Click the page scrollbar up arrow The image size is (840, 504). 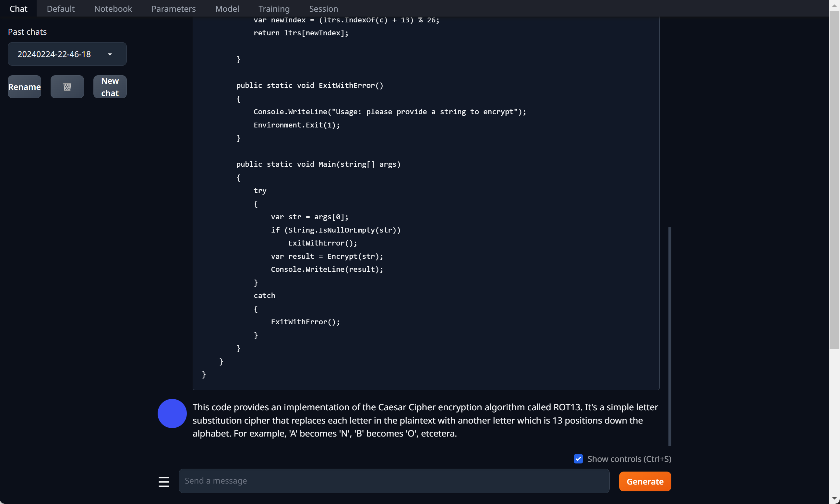click(834, 6)
